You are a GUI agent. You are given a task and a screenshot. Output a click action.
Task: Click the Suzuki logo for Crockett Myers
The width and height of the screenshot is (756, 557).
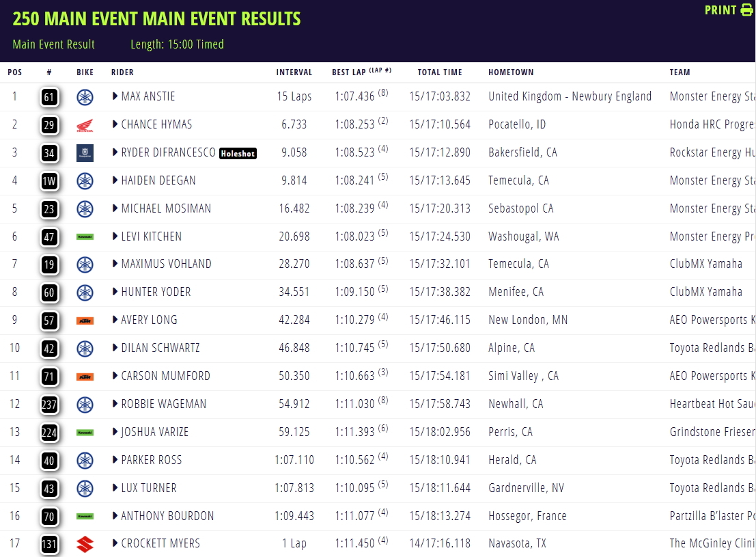(x=85, y=544)
